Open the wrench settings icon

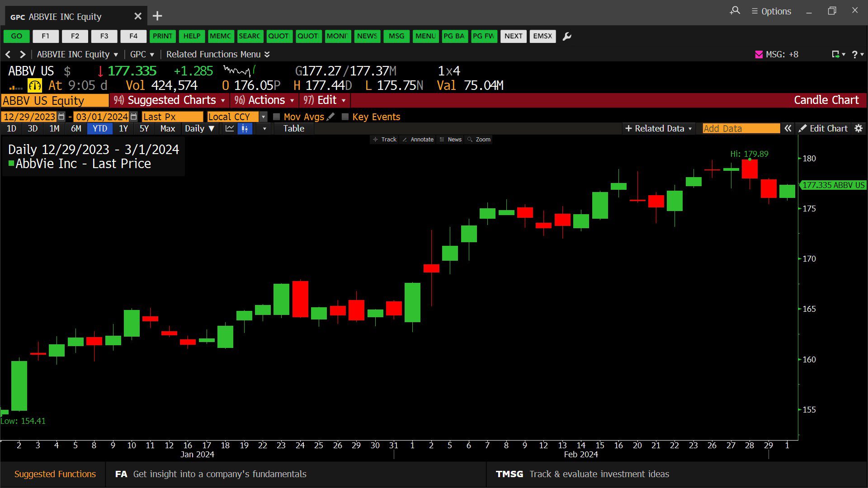click(567, 36)
